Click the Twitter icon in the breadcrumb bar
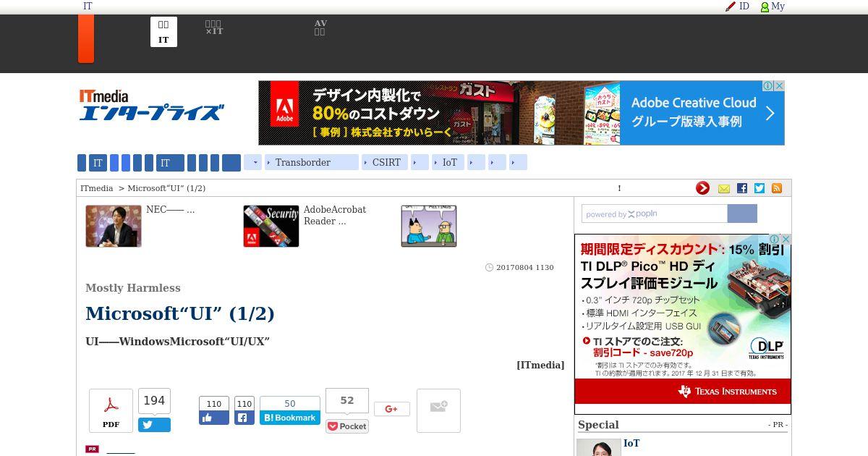This screenshot has width=868, height=456. coord(759,188)
